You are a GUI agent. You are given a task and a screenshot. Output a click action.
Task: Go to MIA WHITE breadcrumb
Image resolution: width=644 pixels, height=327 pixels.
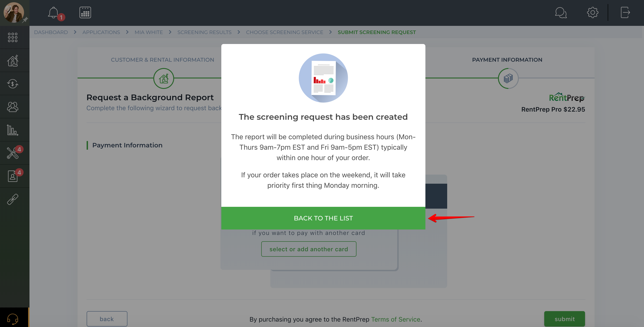149,32
